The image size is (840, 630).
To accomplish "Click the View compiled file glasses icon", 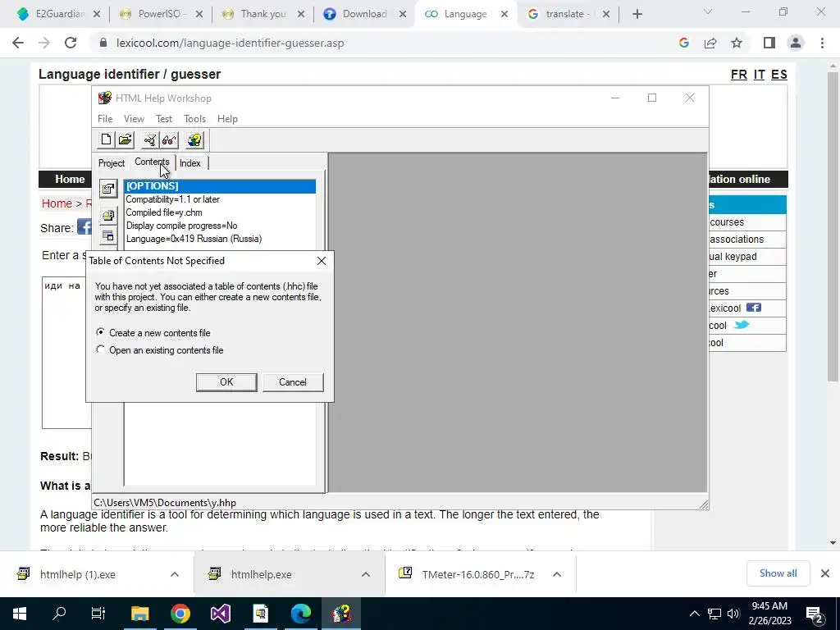I will (x=169, y=139).
